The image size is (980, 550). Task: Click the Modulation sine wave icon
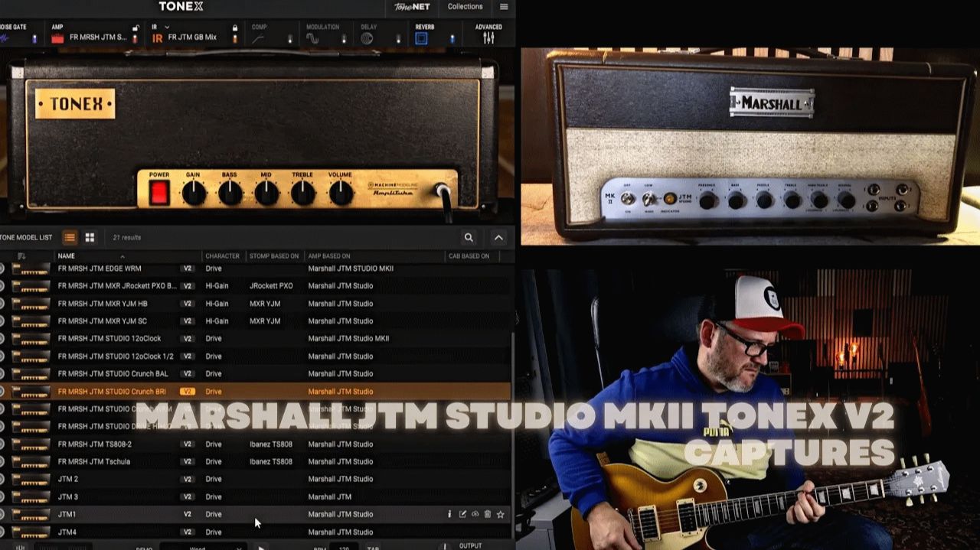312,38
